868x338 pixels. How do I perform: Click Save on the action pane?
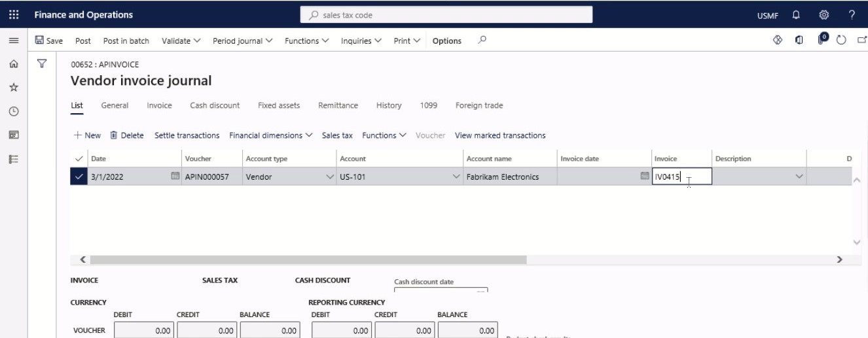click(49, 41)
